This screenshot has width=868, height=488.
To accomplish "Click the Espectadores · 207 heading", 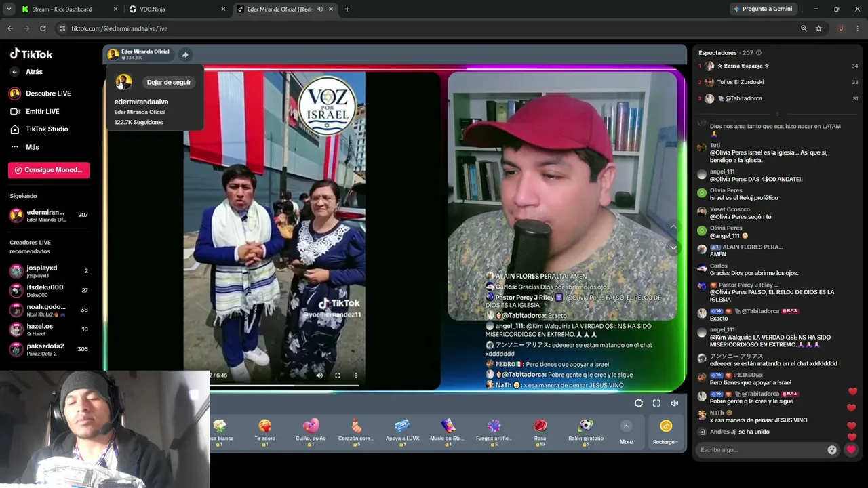I will click(726, 53).
